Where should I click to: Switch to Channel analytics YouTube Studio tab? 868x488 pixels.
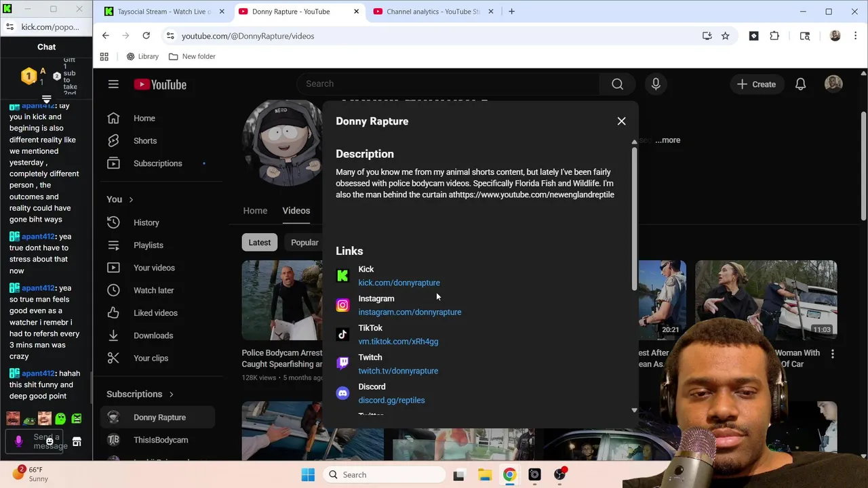click(433, 12)
